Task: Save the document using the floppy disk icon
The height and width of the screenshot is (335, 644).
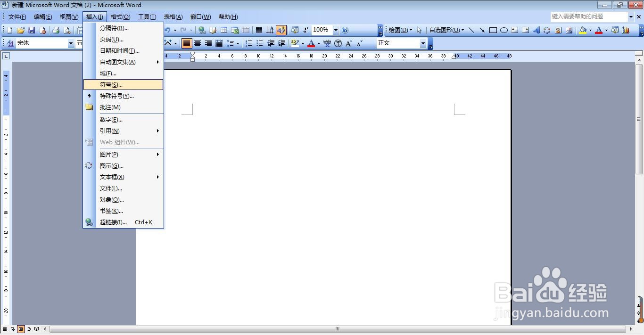Action: 32,30
